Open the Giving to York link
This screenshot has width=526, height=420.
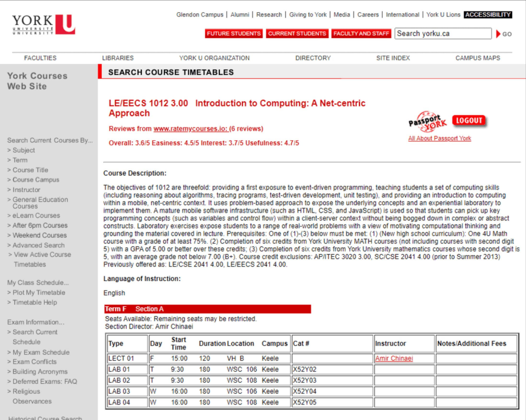[308, 15]
